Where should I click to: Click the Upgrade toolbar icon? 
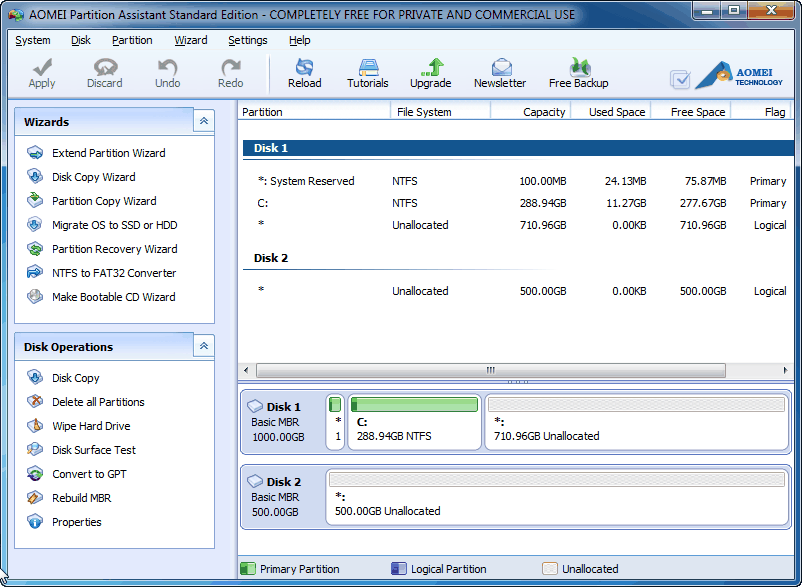pyautogui.click(x=430, y=73)
